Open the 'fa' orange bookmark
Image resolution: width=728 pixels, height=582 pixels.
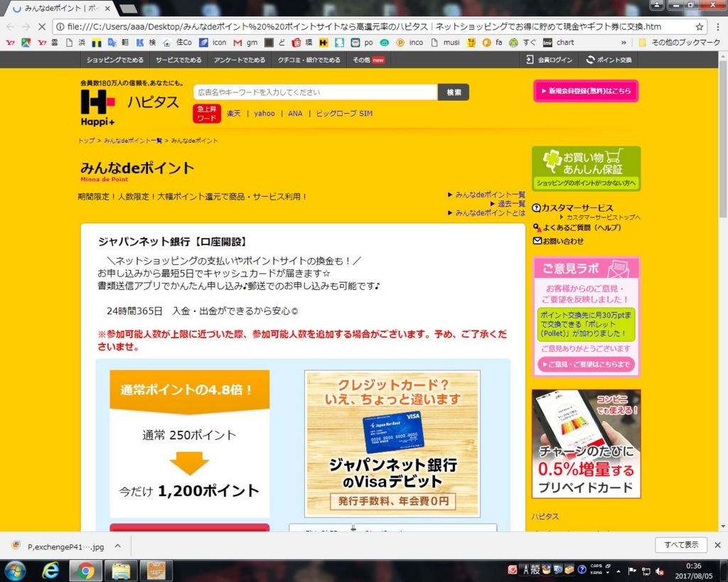point(493,42)
